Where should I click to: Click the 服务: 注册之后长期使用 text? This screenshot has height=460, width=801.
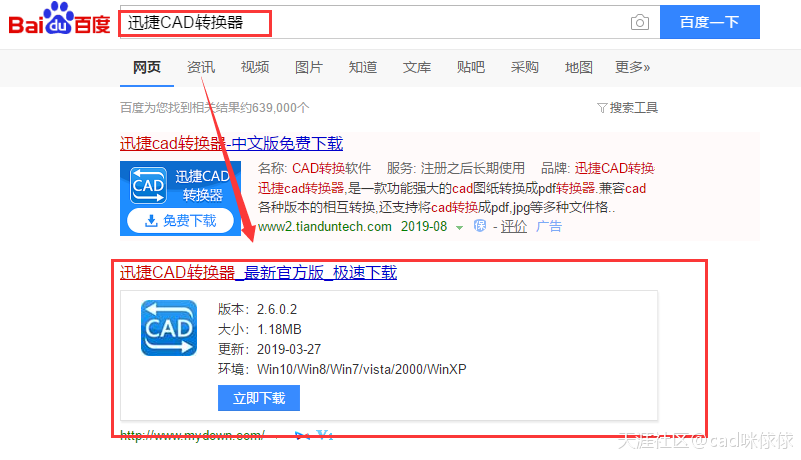[456, 168]
